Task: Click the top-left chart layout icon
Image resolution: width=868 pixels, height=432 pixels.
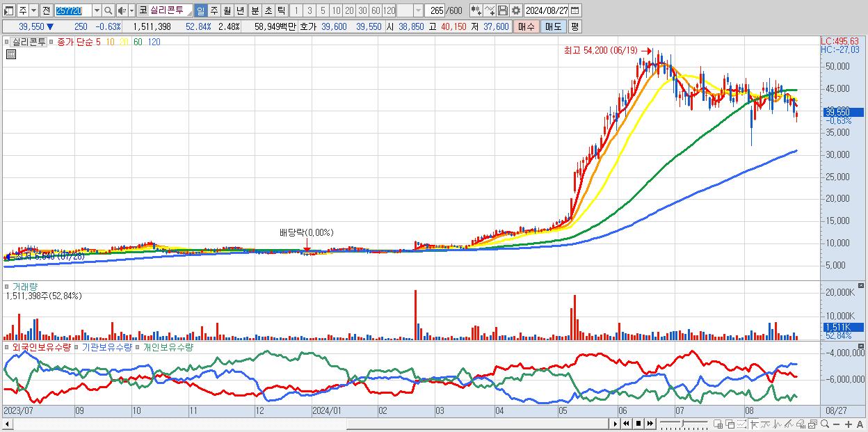Action: tap(8, 10)
